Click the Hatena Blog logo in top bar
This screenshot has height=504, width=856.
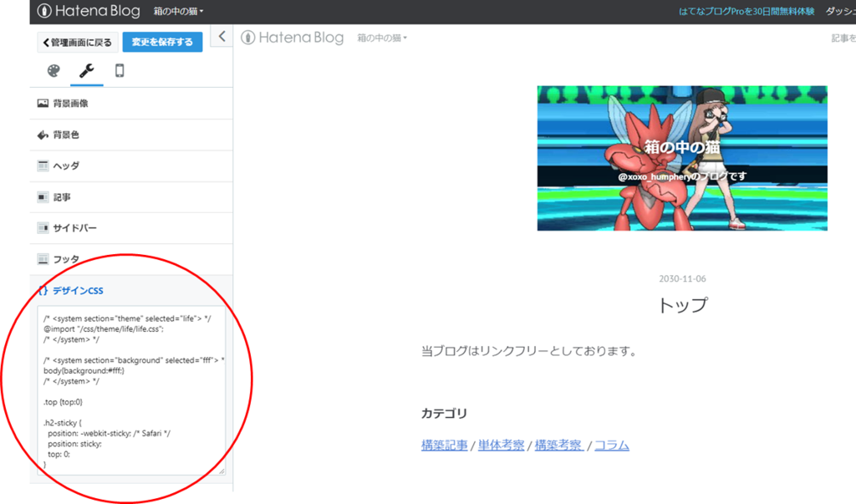click(89, 11)
